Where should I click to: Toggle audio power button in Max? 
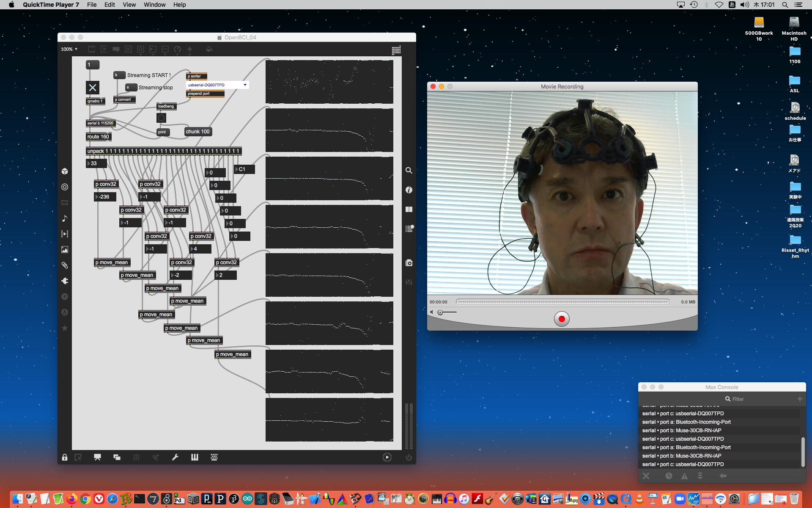(409, 457)
